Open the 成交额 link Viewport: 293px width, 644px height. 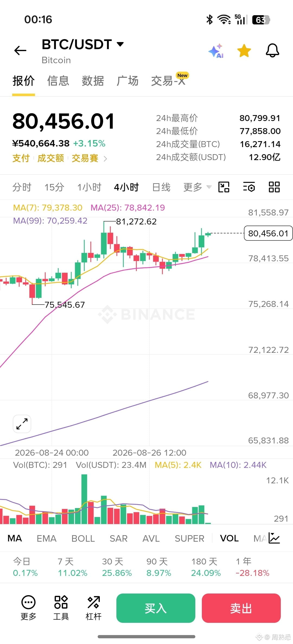[x=51, y=158]
